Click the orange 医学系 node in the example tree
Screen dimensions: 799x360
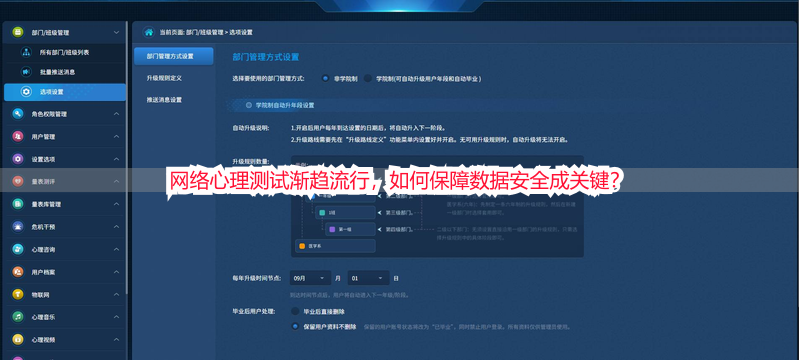pyautogui.click(x=335, y=246)
